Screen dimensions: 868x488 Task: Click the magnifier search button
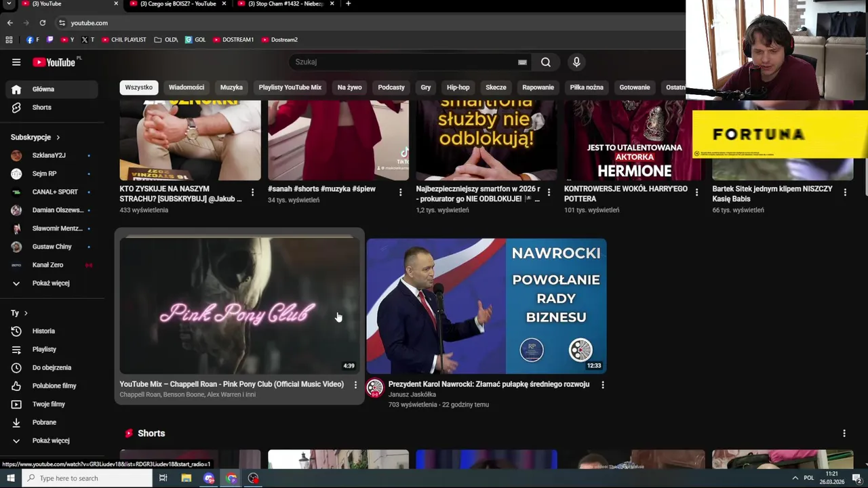546,62
